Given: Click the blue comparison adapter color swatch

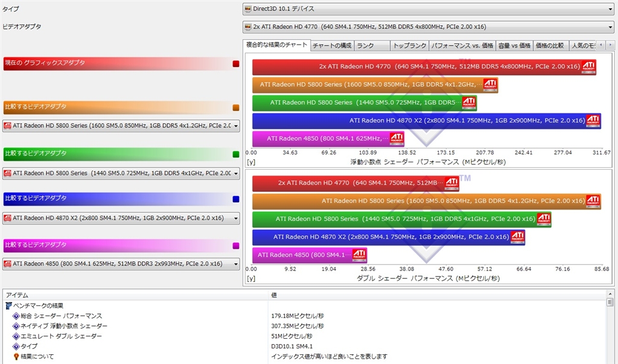Looking at the screenshot, I should click(x=236, y=199).
